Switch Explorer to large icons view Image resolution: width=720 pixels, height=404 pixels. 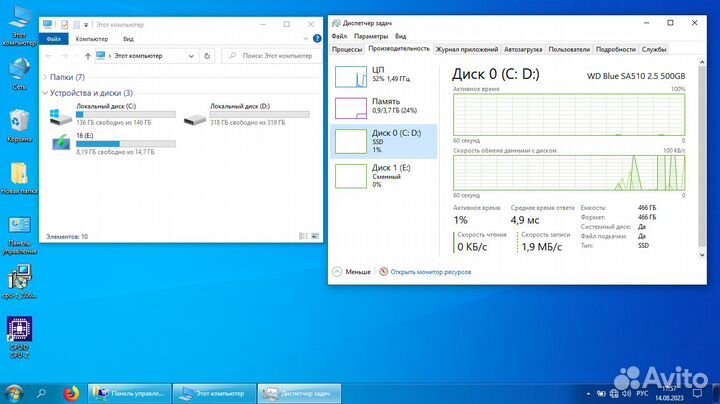[315, 236]
